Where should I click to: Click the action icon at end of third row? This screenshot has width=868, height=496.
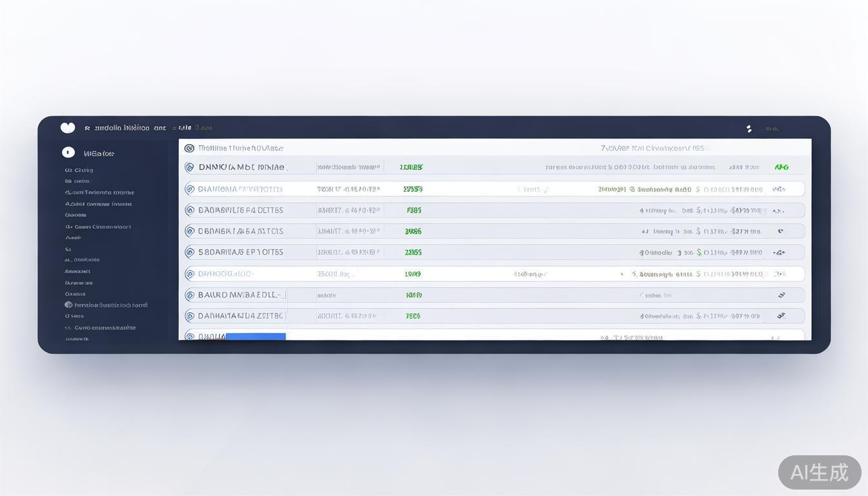tap(778, 211)
